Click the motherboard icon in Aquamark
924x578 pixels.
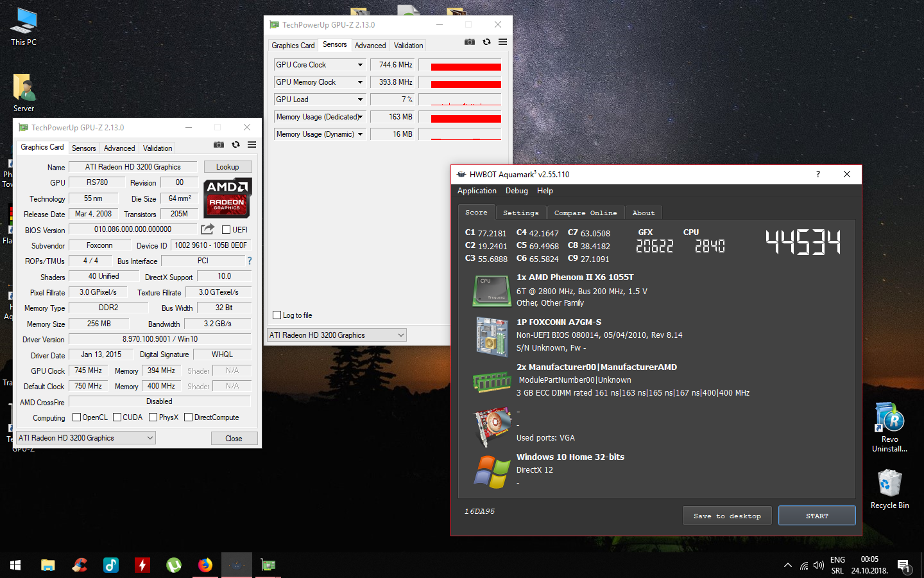point(492,337)
